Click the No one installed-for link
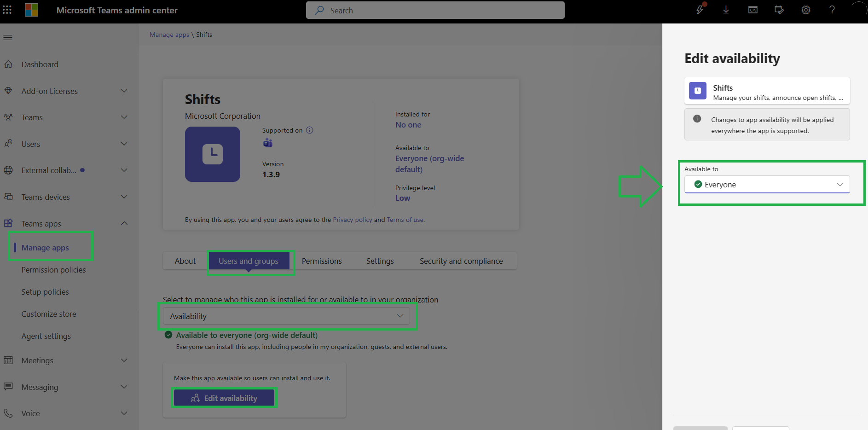The image size is (868, 430). 408,125
